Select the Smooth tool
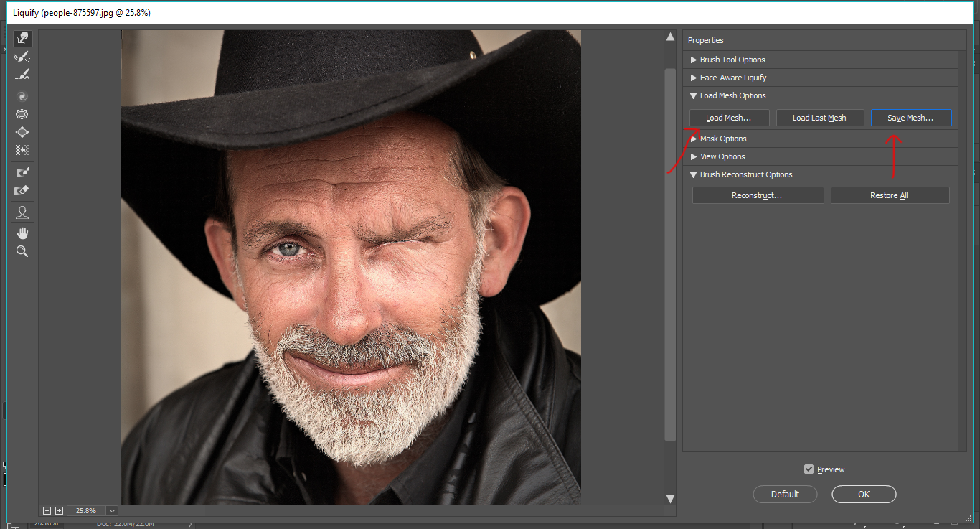 [22, 74]
